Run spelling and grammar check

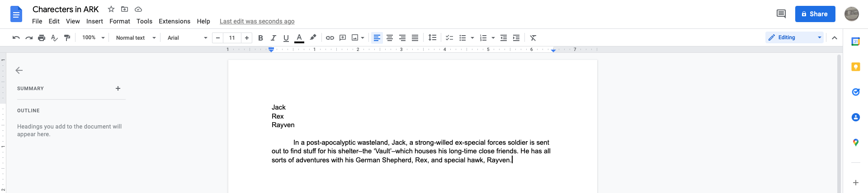54,38
